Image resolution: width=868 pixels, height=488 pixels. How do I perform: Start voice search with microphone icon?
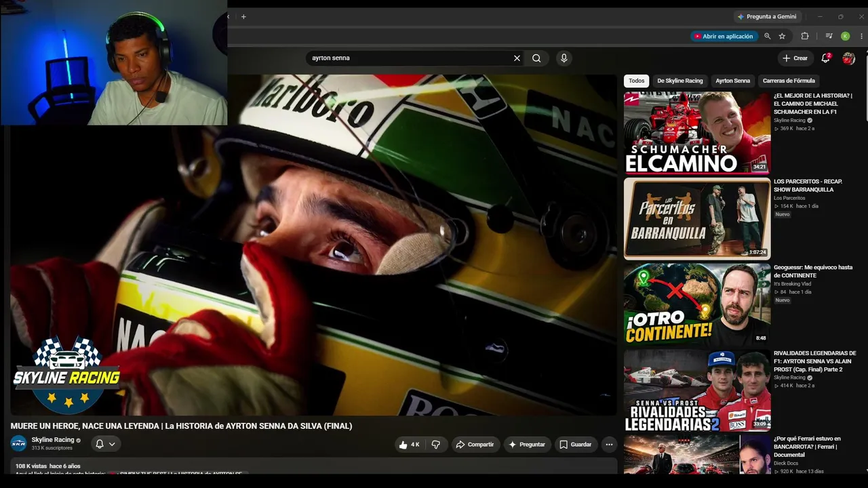(564, 58)
